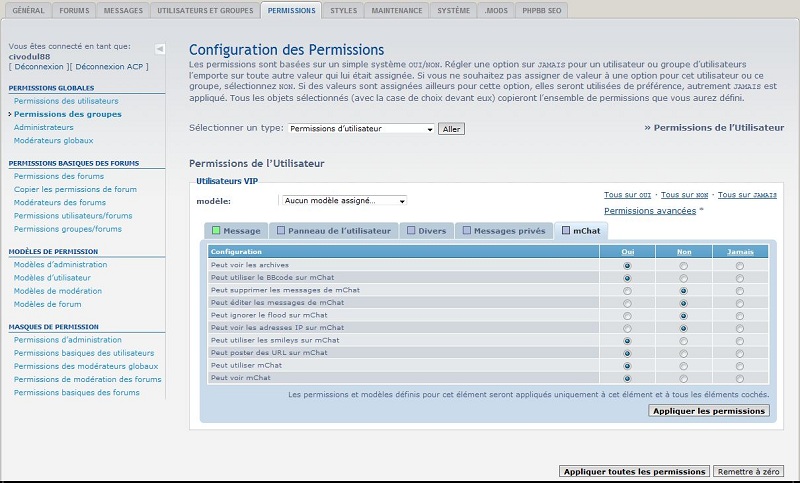Select Oui for 'Peut supprimer les messages de mChat'
Image resolution: width=800 pixels, height=483 pixels.
tap(627, 291)
